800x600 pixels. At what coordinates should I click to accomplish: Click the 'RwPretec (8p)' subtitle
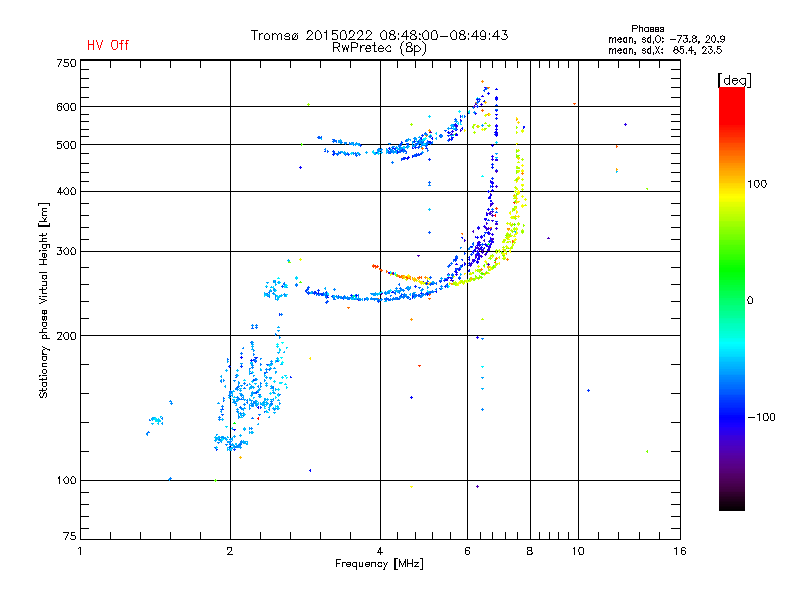coord(379,48)
